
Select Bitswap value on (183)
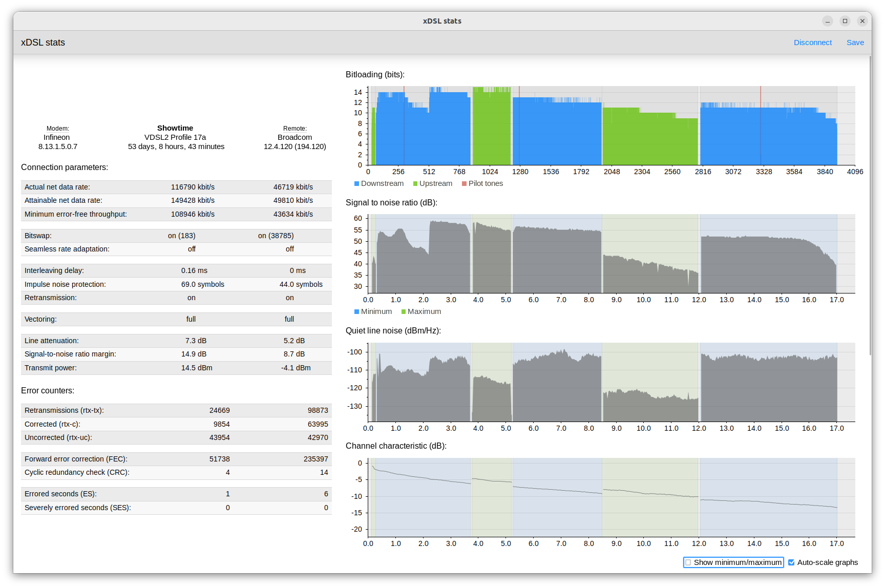[182, 236]
